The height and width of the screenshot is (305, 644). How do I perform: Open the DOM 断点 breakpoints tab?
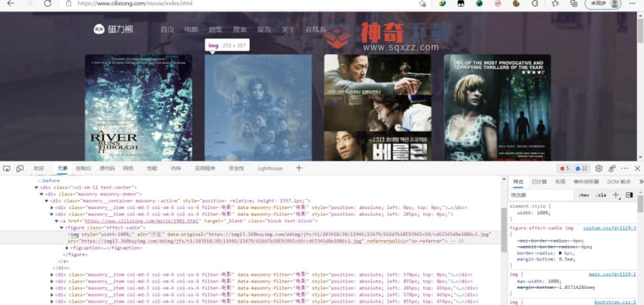pos(619,181)
